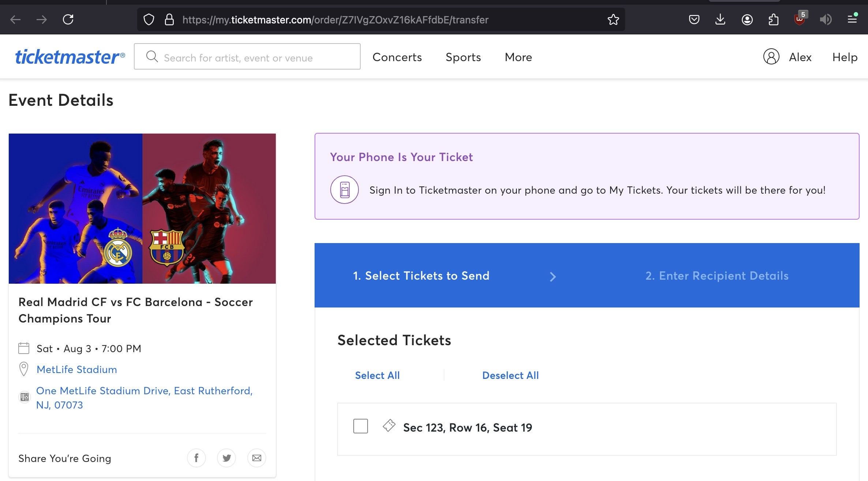868x481 pixels.
Task: Click the browser URL address bar
Action: point(381,19)
